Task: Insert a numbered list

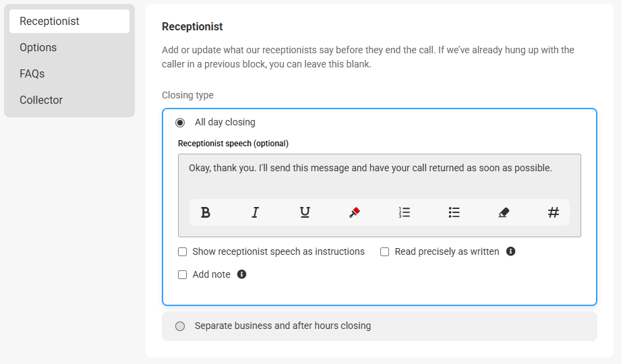Action: point(405,213)
